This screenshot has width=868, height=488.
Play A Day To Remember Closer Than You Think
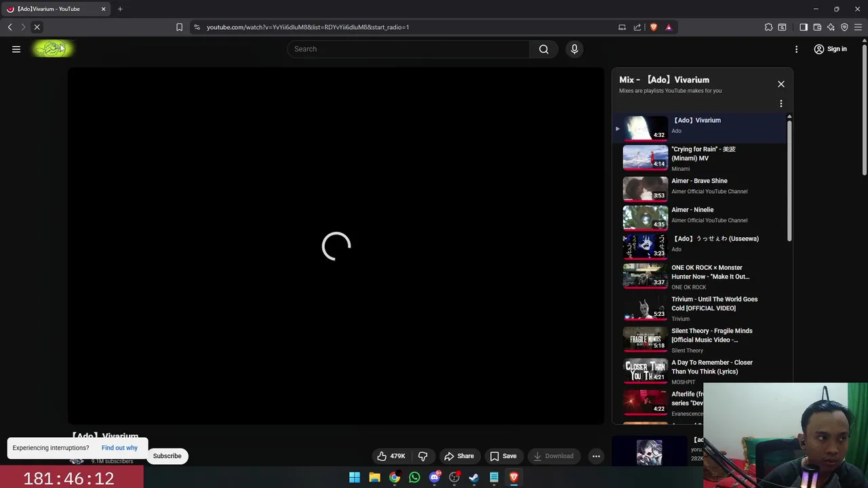[700, 371]
